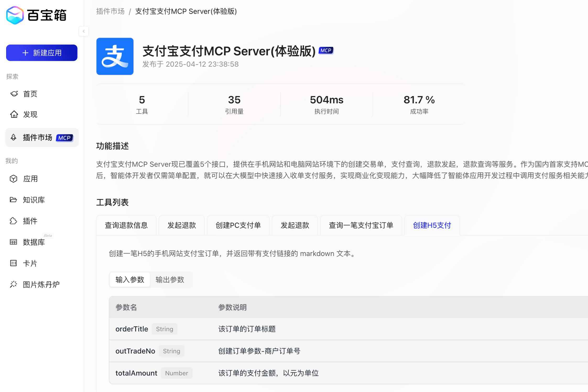Screen dimensions: 588x392
Task: Click the Alipay 支 logo thumbnail
Action: tap(115, 56)
